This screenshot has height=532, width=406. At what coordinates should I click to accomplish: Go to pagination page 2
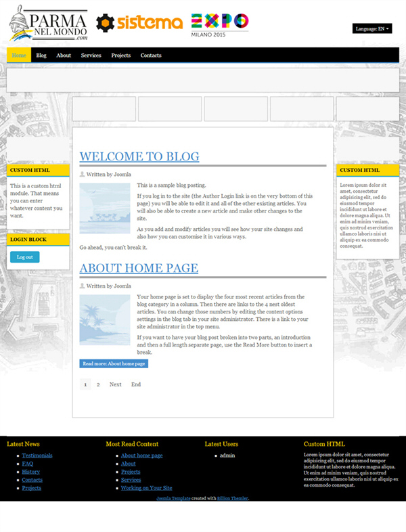[98, 384]
